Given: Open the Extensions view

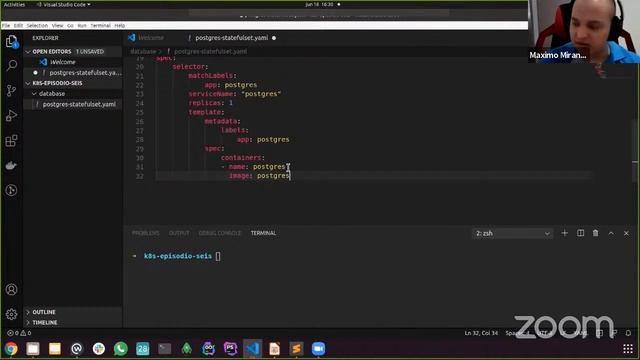Looking at the screenshot, I should click(11, 141).
